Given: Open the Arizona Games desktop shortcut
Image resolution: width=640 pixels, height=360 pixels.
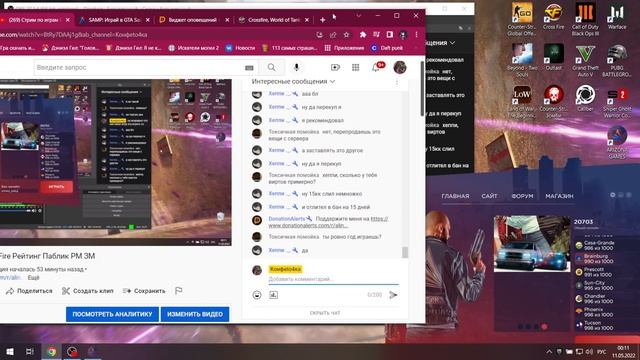Looking at the screenshot, I should coord(617,142).
